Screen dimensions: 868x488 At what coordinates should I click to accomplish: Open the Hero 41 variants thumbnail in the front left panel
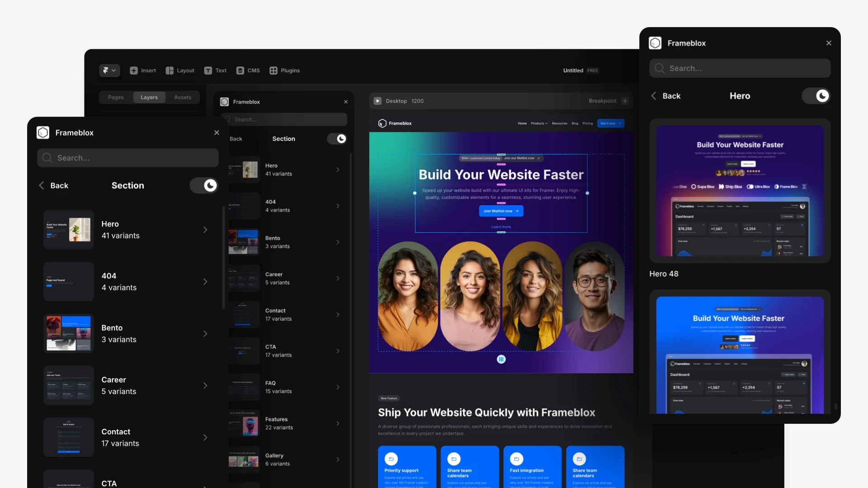click(x=69, y=230)
